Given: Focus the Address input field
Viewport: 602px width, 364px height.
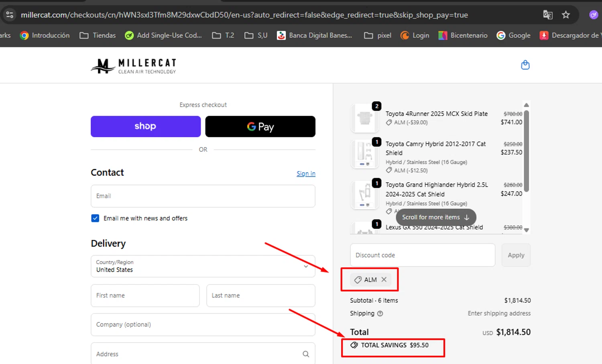Looking at the screenshot, I should [203, 354].
